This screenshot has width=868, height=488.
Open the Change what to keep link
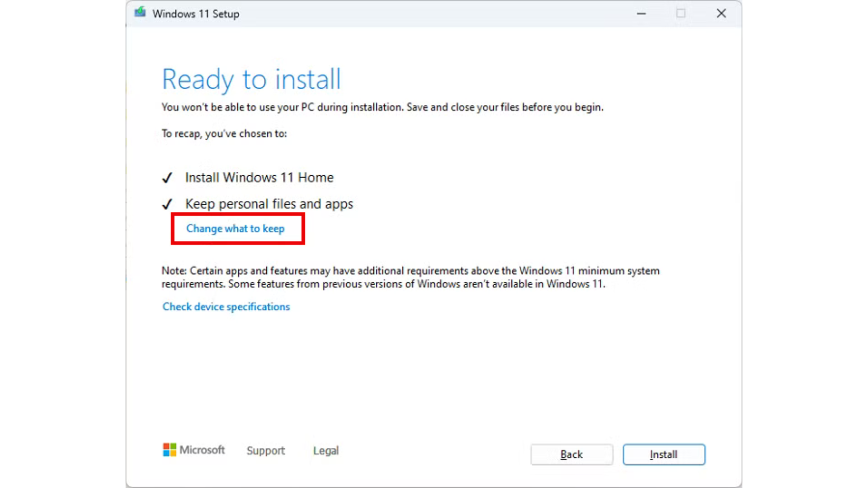click(235, 229)
